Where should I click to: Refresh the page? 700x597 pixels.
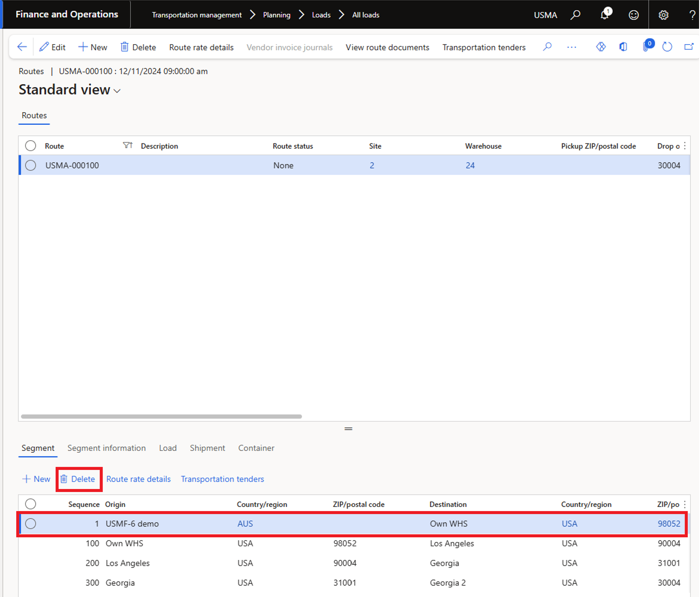[x=667, y=47]
